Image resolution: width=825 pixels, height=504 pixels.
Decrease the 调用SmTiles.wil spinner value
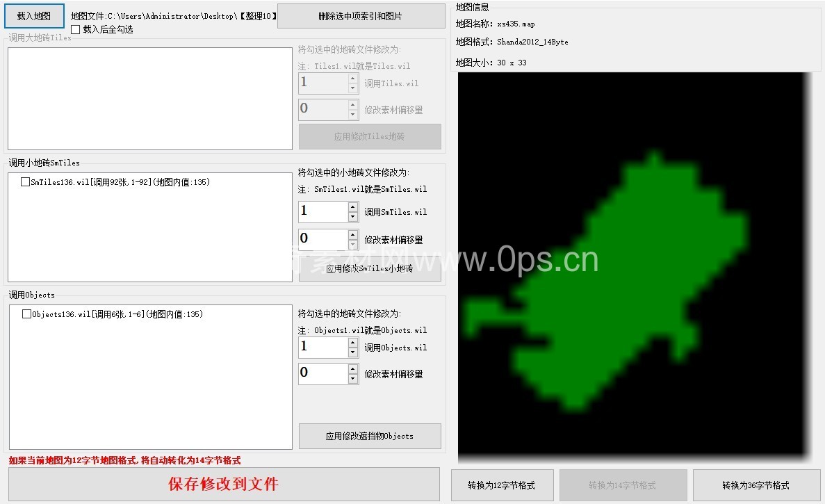point(353,217)
